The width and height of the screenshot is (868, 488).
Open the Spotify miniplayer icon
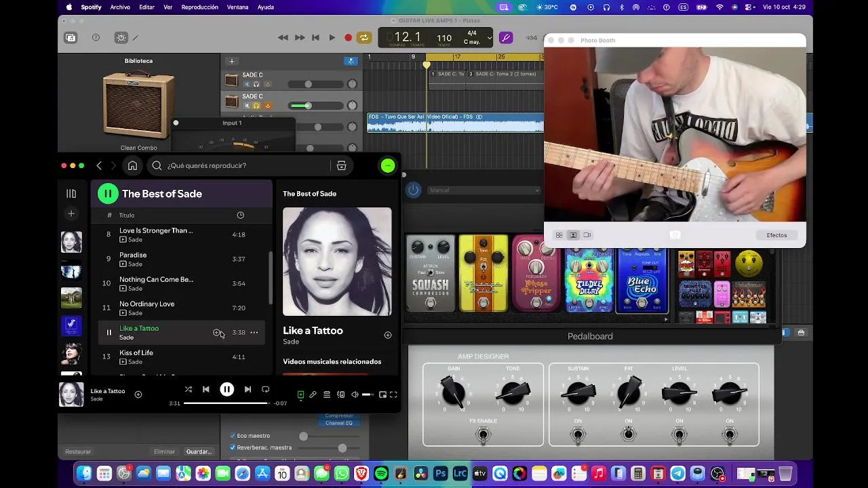(382, 394)
